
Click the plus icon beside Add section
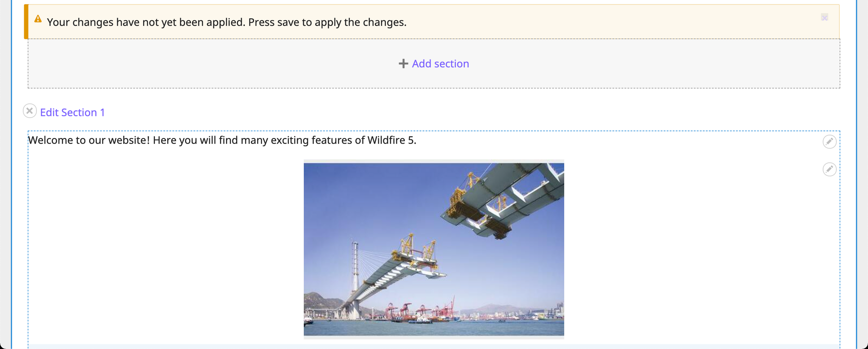[x=403, y=64]
